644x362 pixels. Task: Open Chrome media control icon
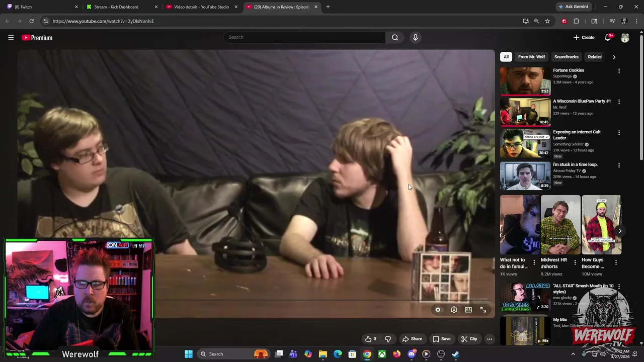612,21
